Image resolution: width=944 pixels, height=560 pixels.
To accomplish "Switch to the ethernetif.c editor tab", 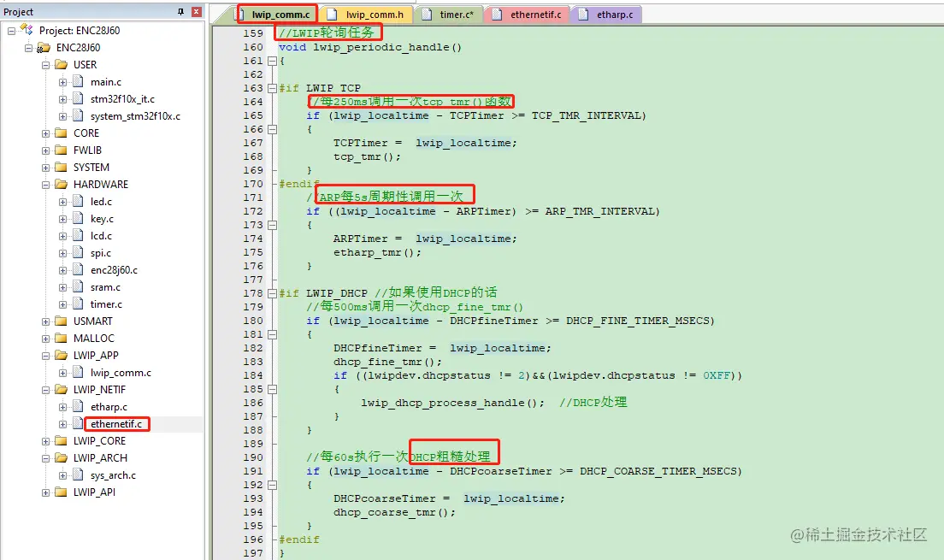I will click(x=528, y=15).
